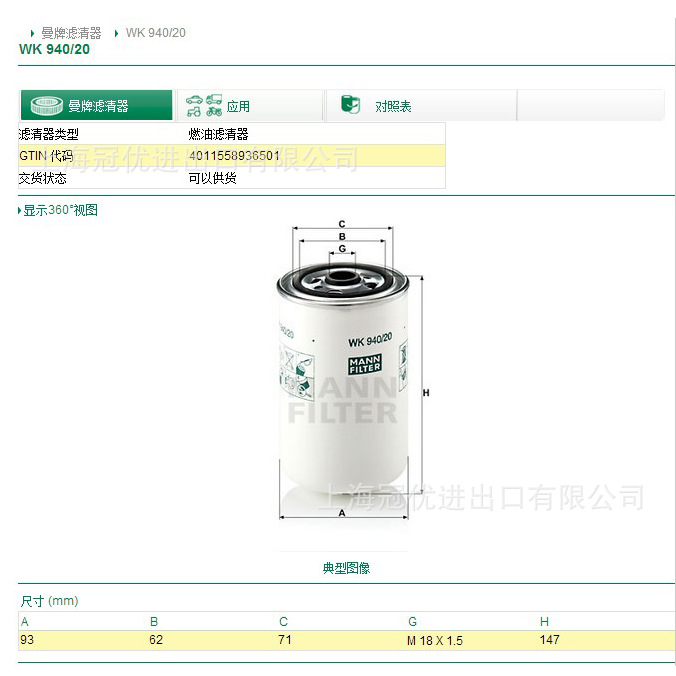
Task: Select the 曼牌滤清器 green tab
Action: tap(97, 105)
